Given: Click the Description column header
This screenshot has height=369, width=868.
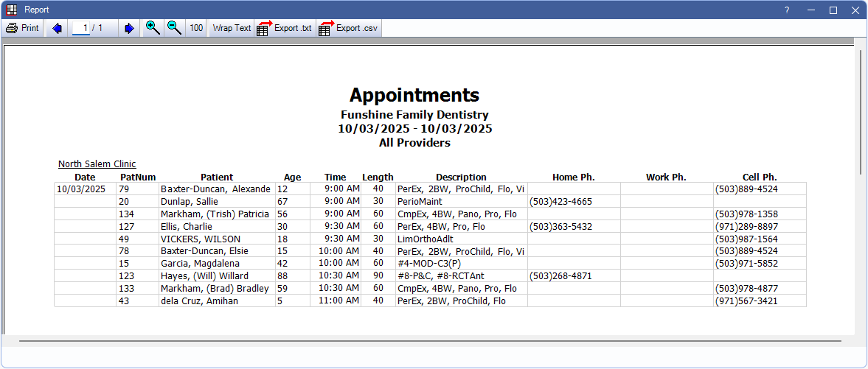Looking at the screenshot, I should [461, 177].
